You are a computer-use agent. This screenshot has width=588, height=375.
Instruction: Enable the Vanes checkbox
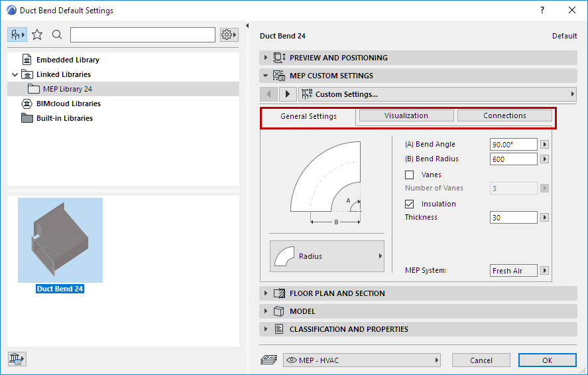coord(410,175)
